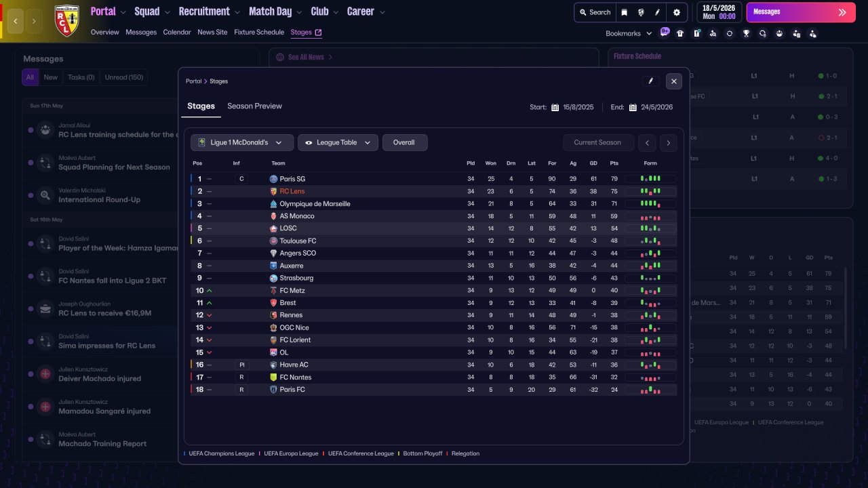Open settings with the gear icon

pyautogui.click(x=677, y=12)
